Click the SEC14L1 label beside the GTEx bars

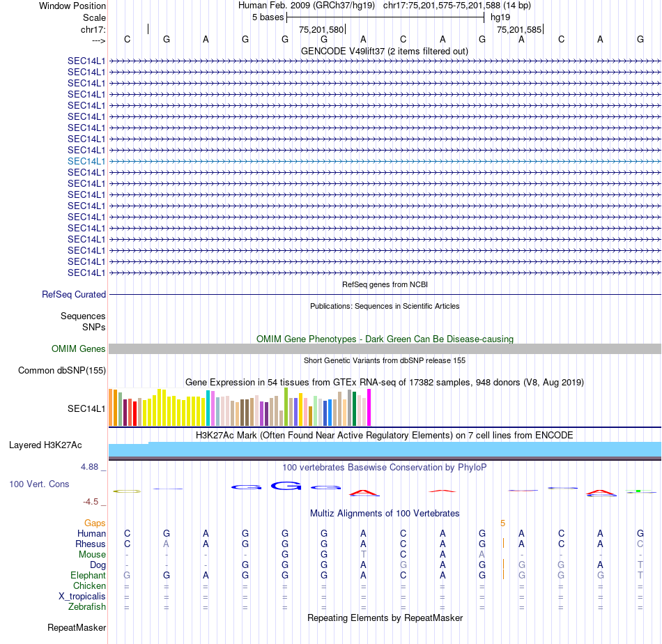[86, 409]
